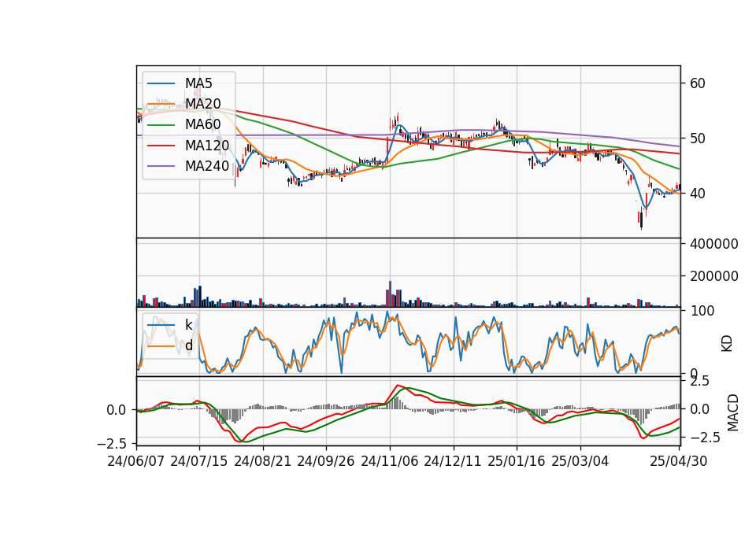Click the 24/12/11 date label

point(453,461)
